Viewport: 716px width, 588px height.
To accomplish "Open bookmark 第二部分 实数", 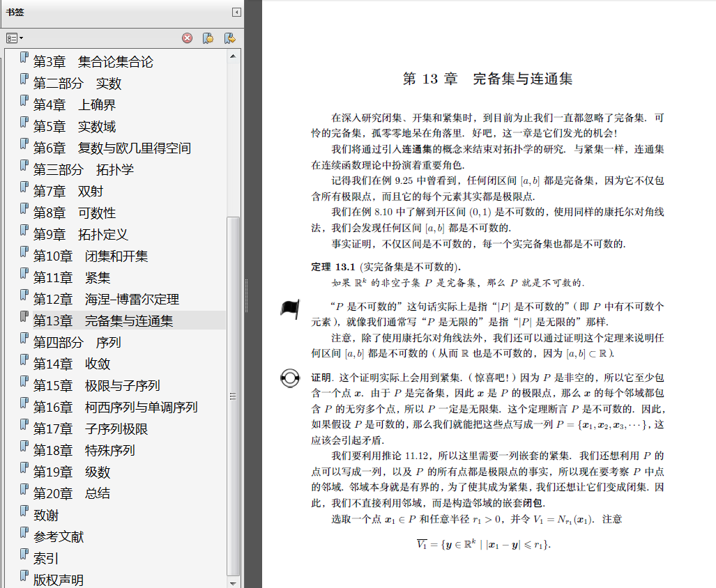I will click(77, 84).
